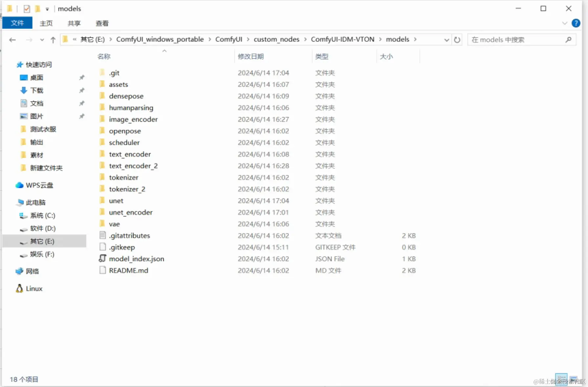Open the 查看 ribbon tab
588x387 pixels.
click(x=102, y=23)
